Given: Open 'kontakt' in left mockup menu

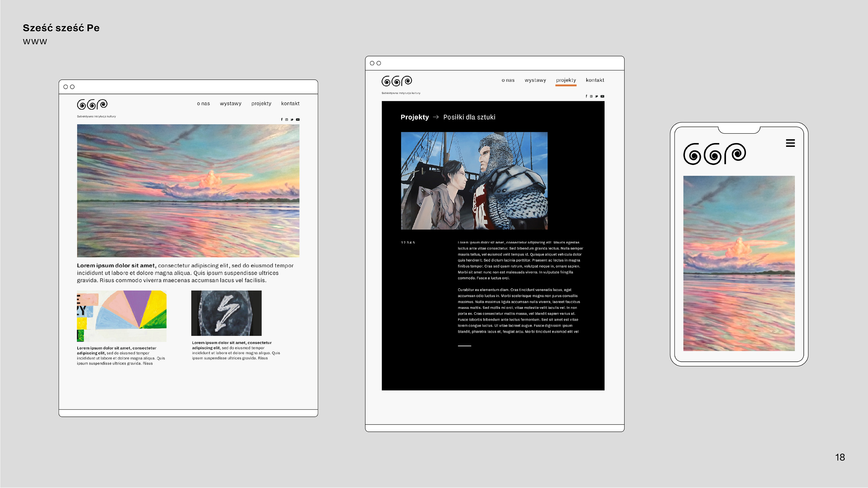Looking at the screenshot, I should pyautogui.click(x=290, y=103).
